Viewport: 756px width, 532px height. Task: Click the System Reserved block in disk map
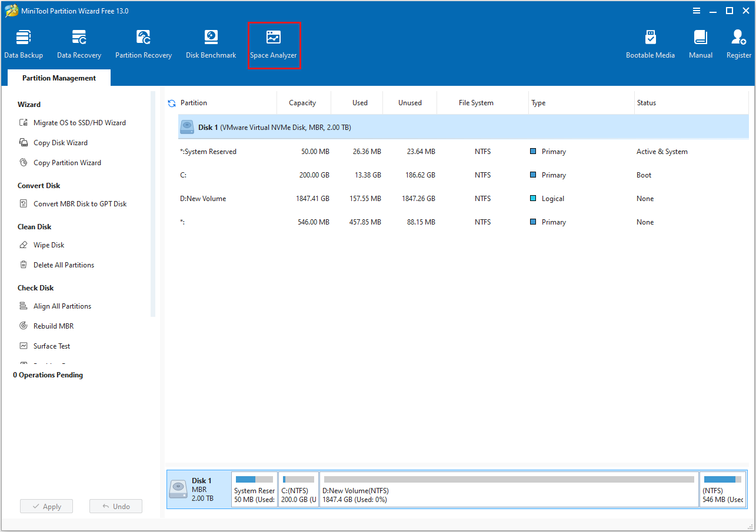254,489
